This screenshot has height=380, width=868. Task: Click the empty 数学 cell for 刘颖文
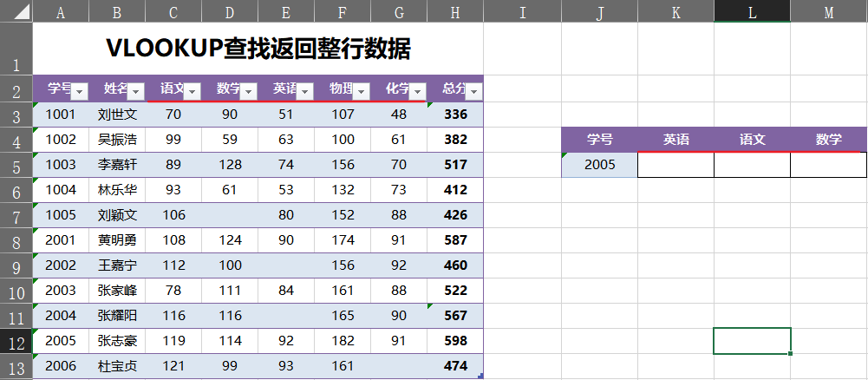[x=230, y=215]
